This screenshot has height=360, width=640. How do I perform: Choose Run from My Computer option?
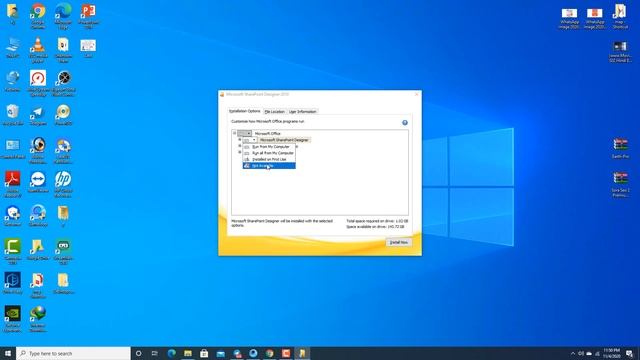(x=269, y=147)
